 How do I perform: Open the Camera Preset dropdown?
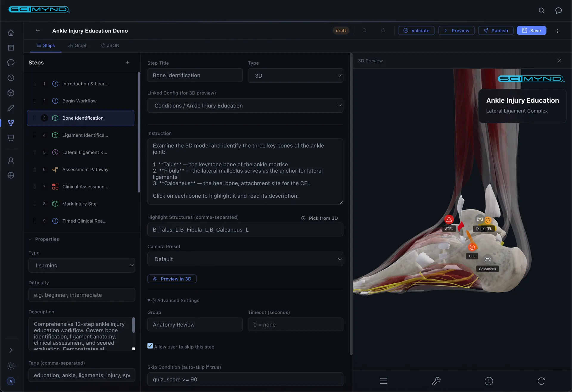[x=245, y=259]
